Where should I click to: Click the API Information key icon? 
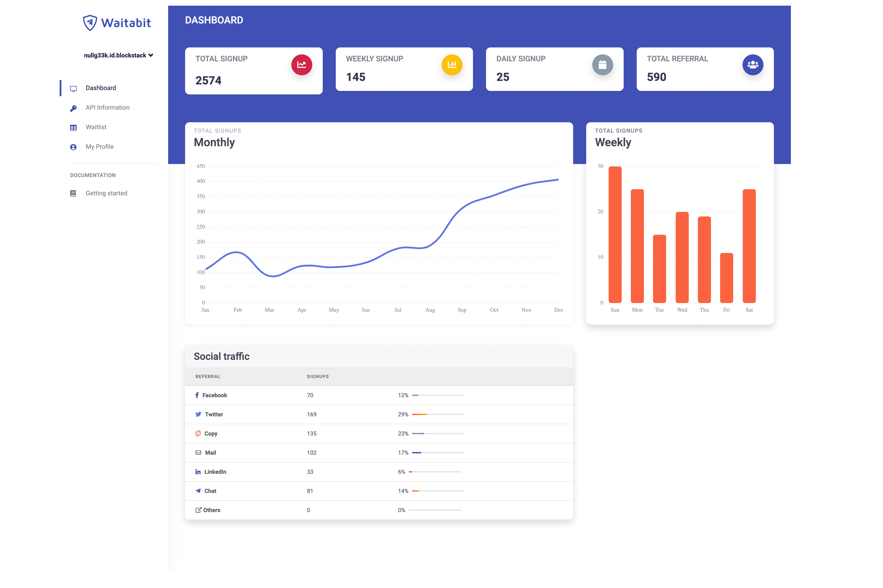[74, 108]
